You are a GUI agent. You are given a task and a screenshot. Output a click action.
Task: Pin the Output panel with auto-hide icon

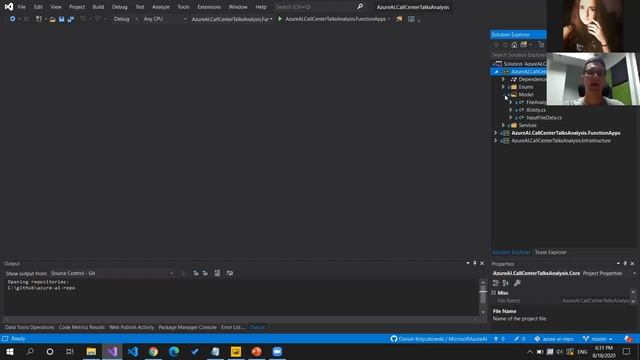pos(475,263)
